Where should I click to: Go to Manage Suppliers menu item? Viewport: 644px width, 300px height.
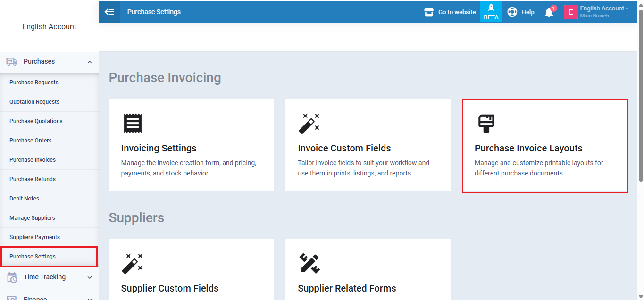coord(32,218)
